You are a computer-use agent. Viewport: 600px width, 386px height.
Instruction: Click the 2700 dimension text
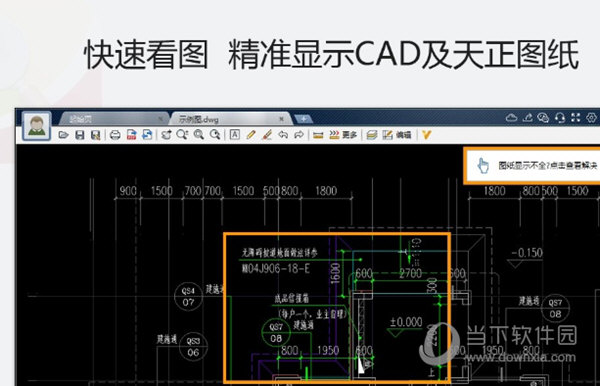click(x=410, y=273)
